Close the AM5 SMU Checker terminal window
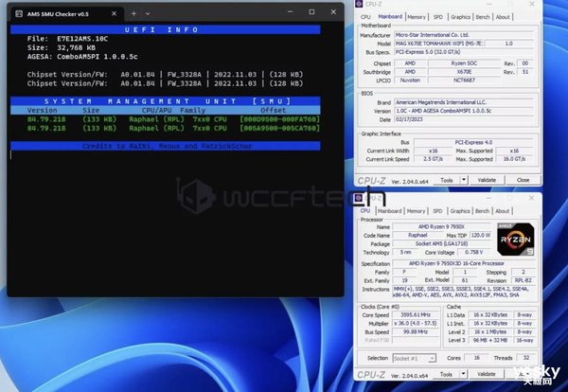The width and height of the screenshot is (568, 392). point(333,12)
